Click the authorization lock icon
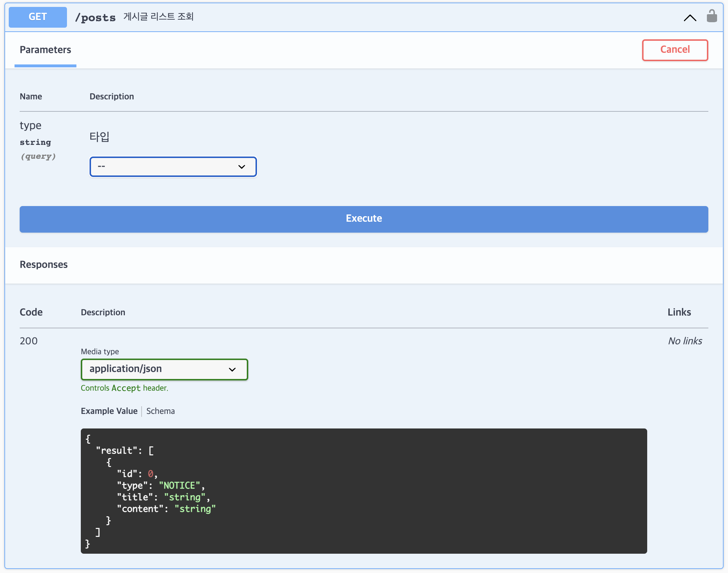This screenshot has height=573, width=728. click(712, 16)
